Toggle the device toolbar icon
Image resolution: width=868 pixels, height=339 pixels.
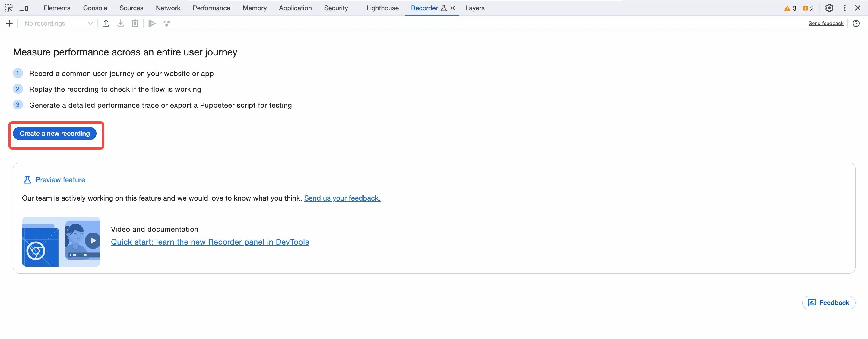pos(24,8)
